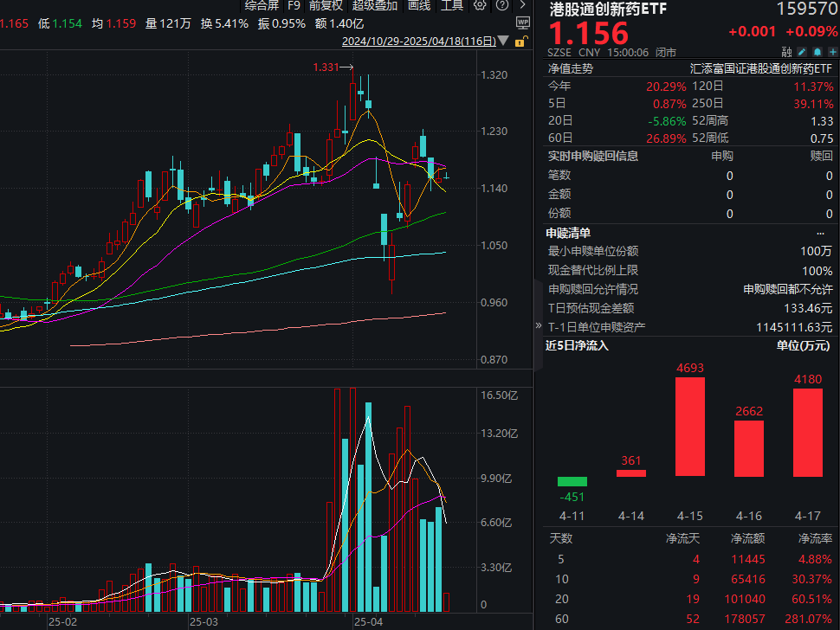Viewport: 840px width, 630px height.
Task: Click the 申购赎回都不允许 status text
Action: tap(788, 289)
